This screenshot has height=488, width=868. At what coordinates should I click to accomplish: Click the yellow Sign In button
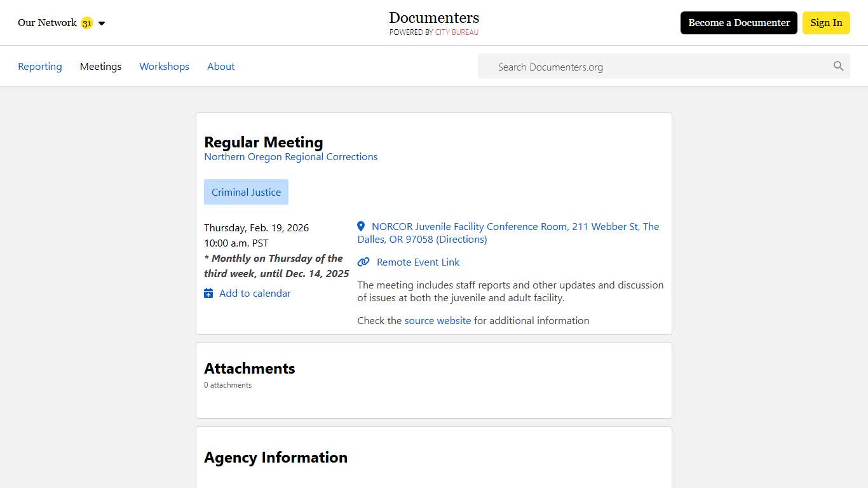point(825,23)
